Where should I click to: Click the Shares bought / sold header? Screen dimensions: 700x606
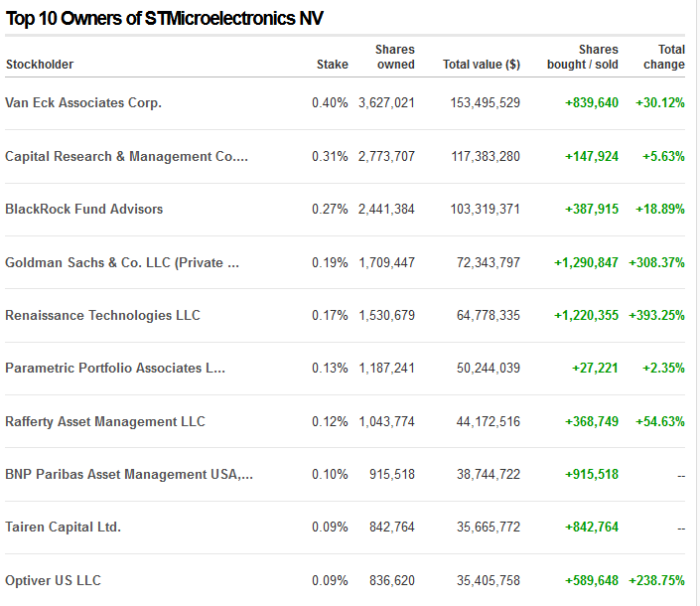click(x=583, y=57)
